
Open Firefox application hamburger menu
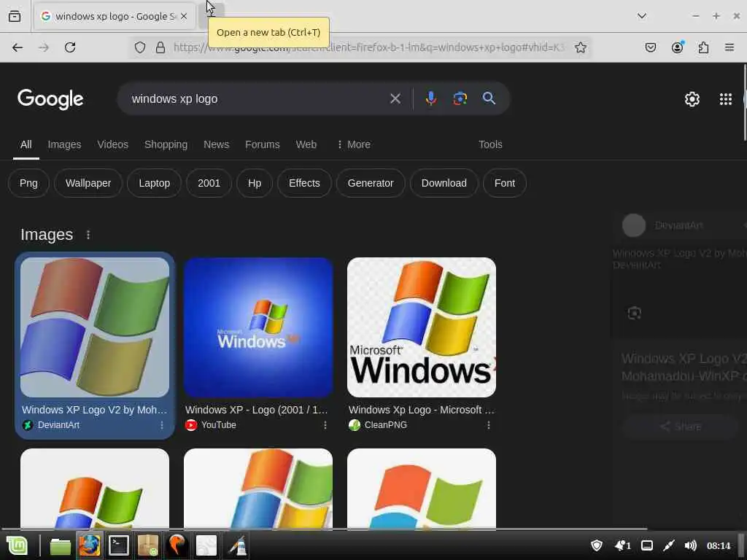729,47
